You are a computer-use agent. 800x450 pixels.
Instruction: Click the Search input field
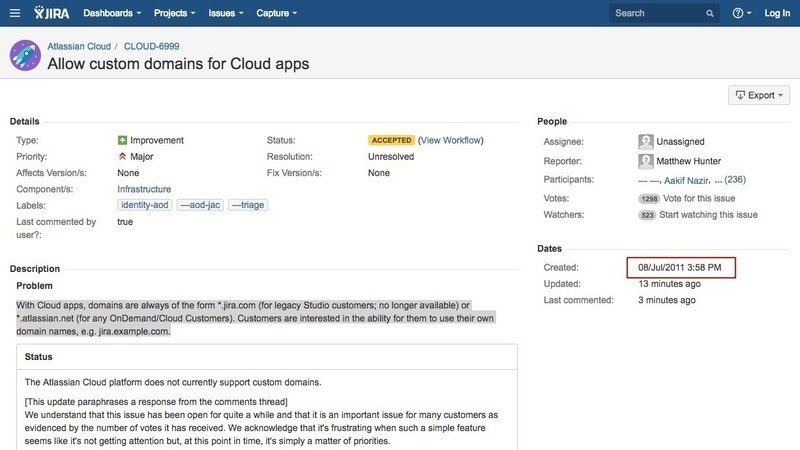click(655, 14)
